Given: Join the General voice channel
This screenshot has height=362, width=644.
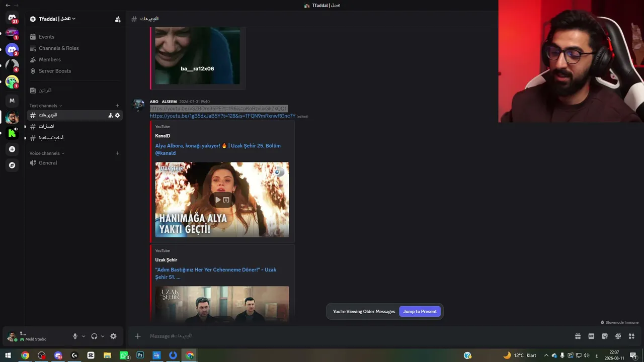Looking at the screenshot, I should (x=74, y=163).
